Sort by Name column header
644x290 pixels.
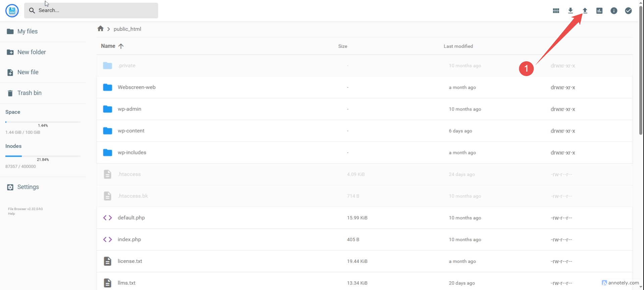click(x=108, y=46)
